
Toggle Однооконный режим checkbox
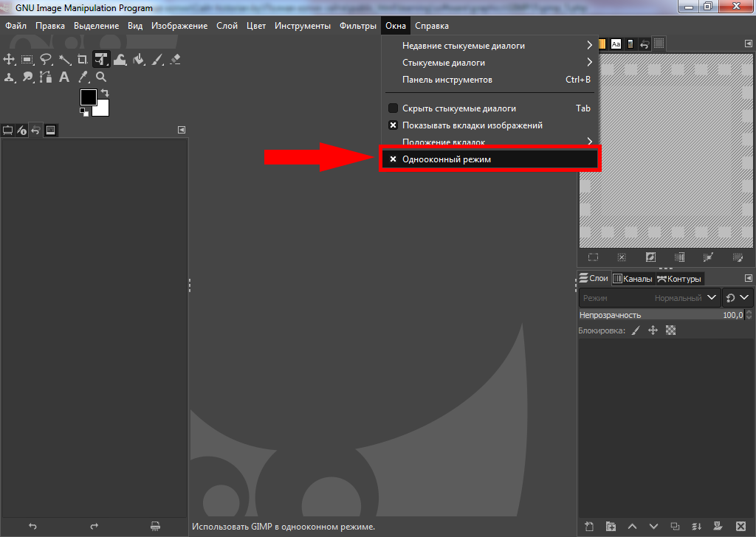tap(393, 159)
